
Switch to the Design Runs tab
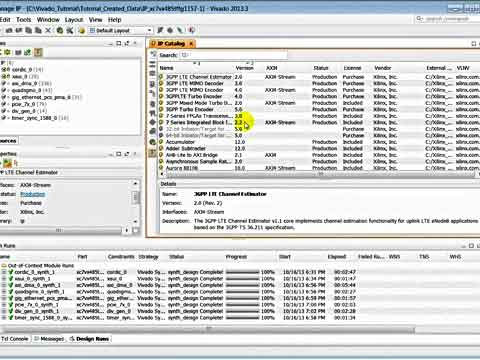tap(89, 339)
